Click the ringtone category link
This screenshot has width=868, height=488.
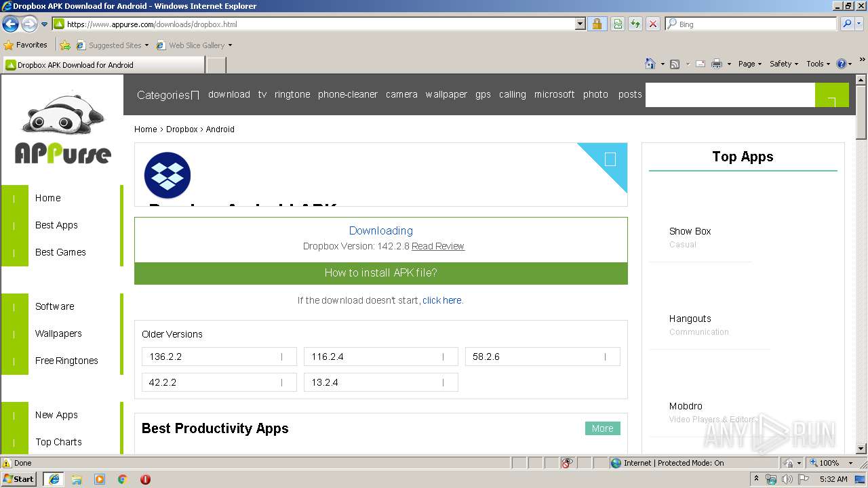click(x=292, y=94)
